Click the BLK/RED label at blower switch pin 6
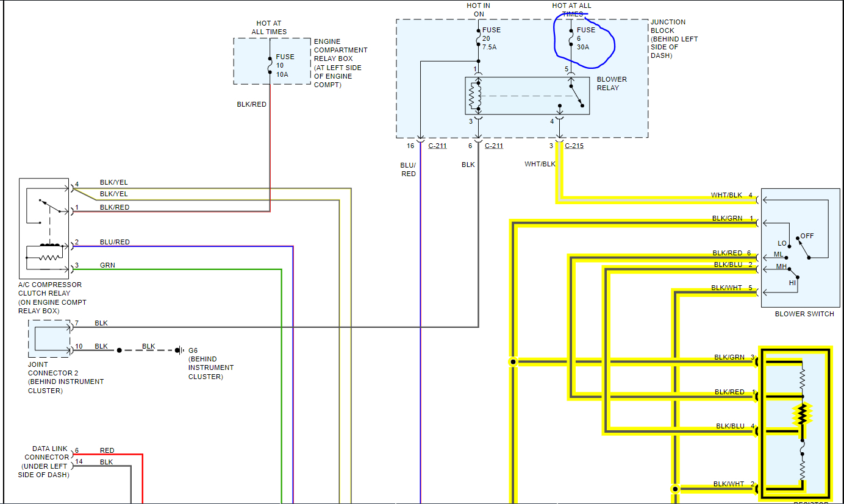844x504 pixels. [728, 253]
